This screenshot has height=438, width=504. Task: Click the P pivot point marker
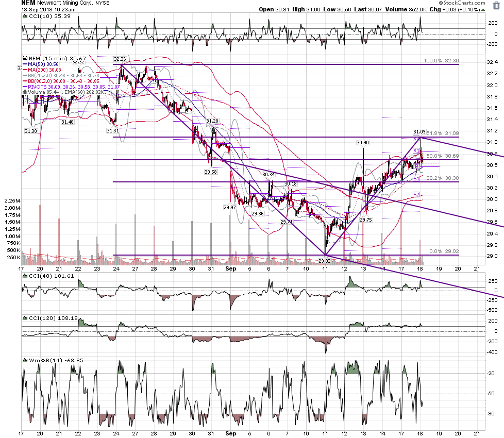[416, 166]
